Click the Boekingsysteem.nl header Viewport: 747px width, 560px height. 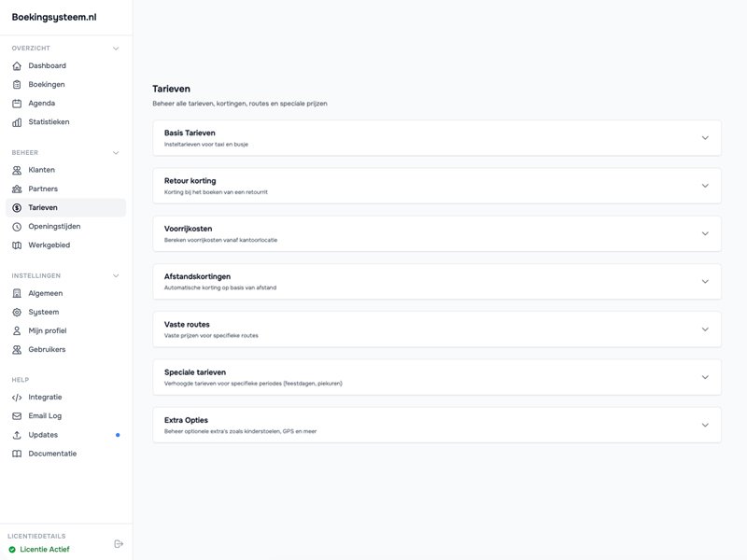(53, 16)
